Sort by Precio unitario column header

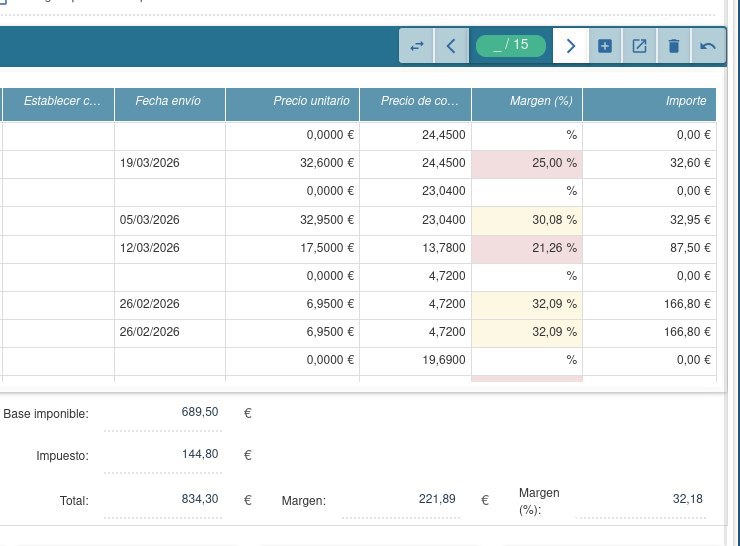(x=293, y=104)
